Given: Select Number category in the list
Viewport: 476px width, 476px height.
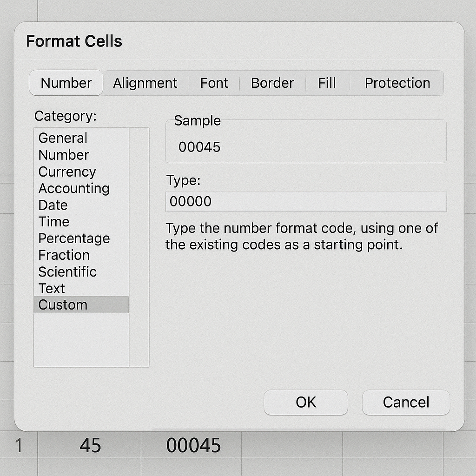Looking at the screenshot, I should (x=64, y=155).
